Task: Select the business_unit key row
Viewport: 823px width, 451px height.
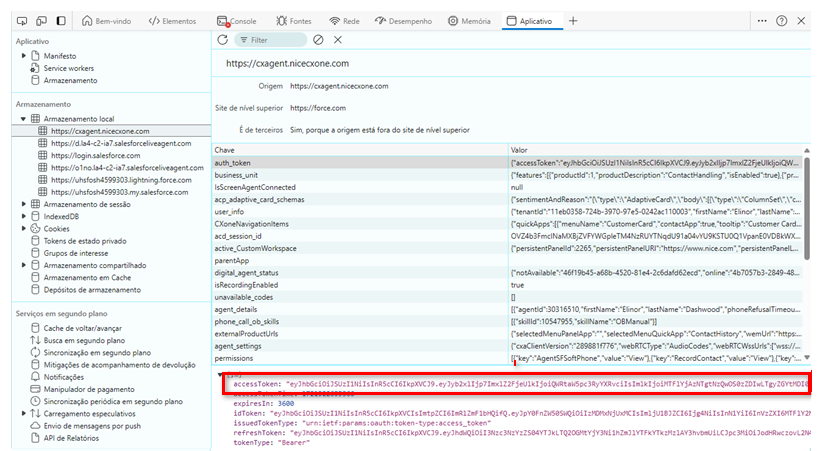Action: click(x=507, y=175)
